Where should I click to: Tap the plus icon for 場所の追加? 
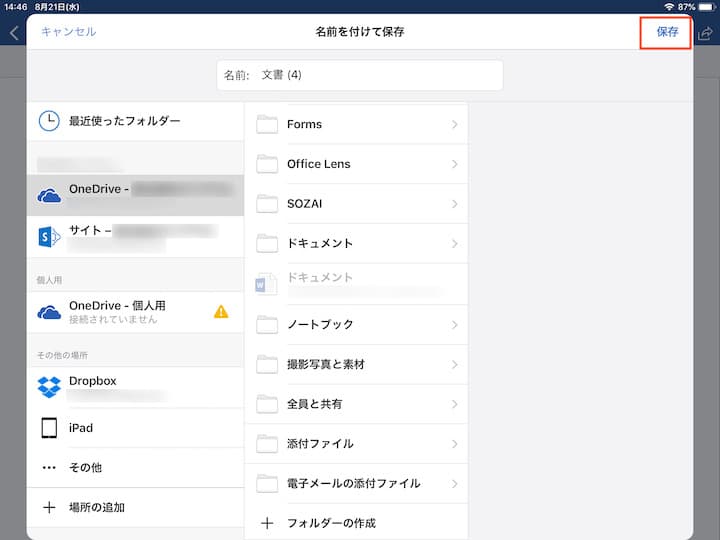[49, 507]
